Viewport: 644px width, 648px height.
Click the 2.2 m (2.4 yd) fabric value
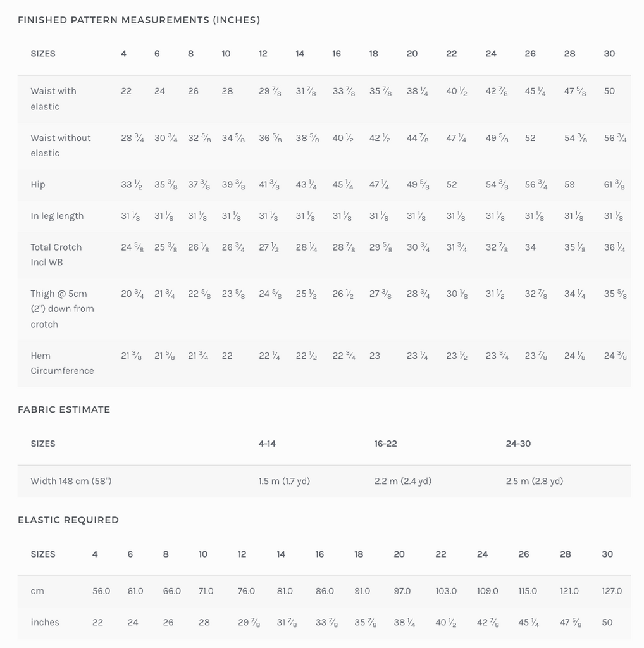403,482
